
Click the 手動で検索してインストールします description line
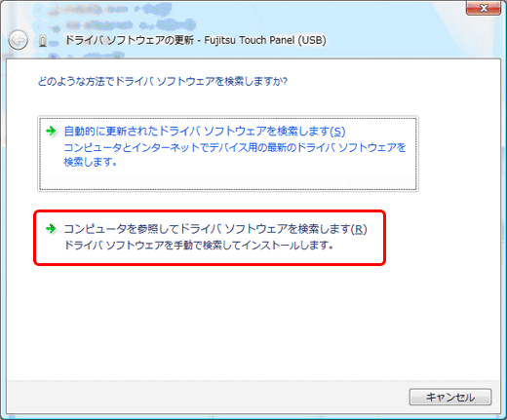(x=198, y=245)
